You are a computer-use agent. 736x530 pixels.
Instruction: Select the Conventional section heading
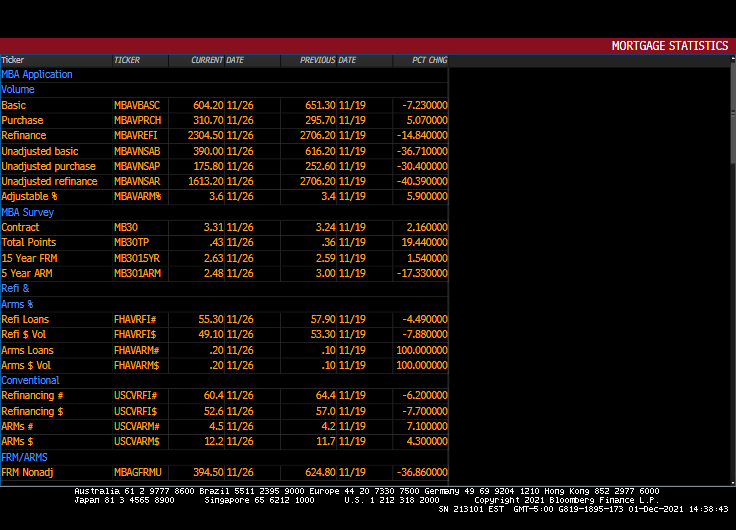pos(30,380)
